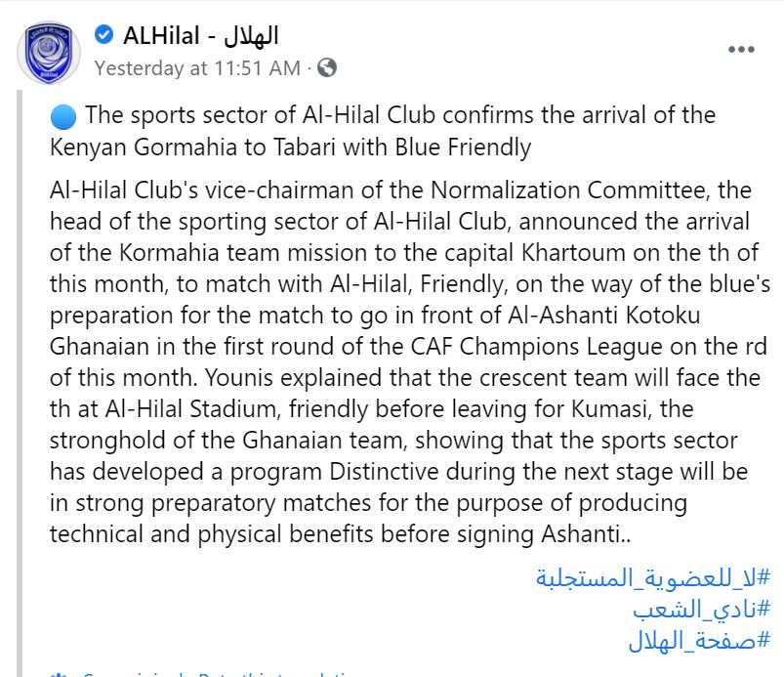Click the gray vertical quote bar
The height and width of the screenshot is (677, 784).
(20, 383)
